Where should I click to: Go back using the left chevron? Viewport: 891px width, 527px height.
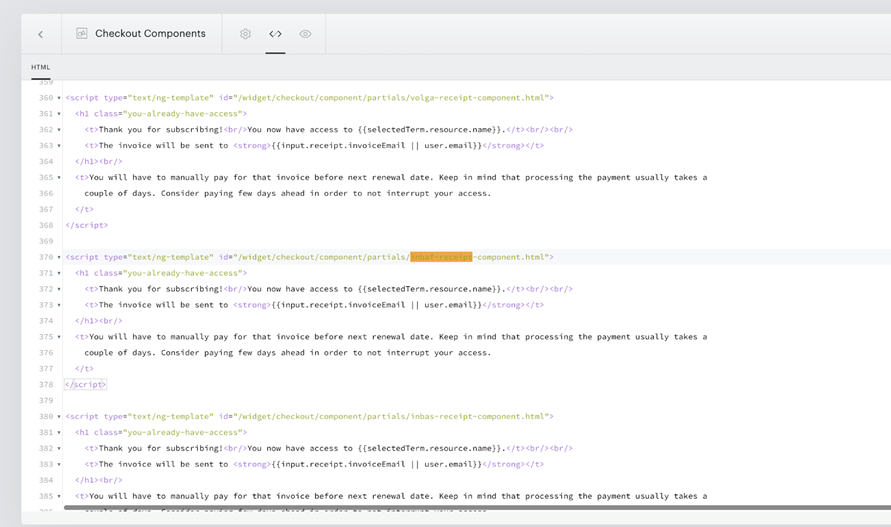(x=41, y=34)
